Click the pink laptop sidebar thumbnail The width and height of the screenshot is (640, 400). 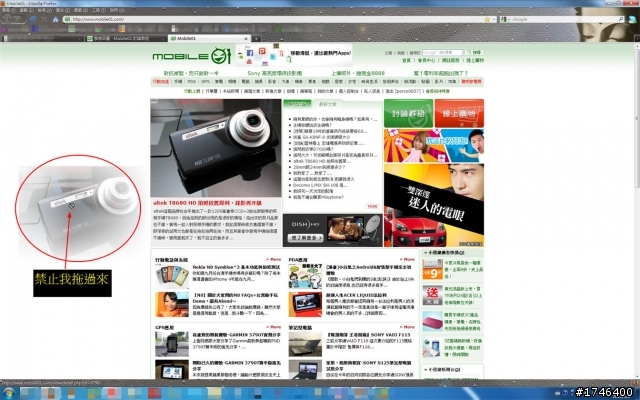[432, 322]
